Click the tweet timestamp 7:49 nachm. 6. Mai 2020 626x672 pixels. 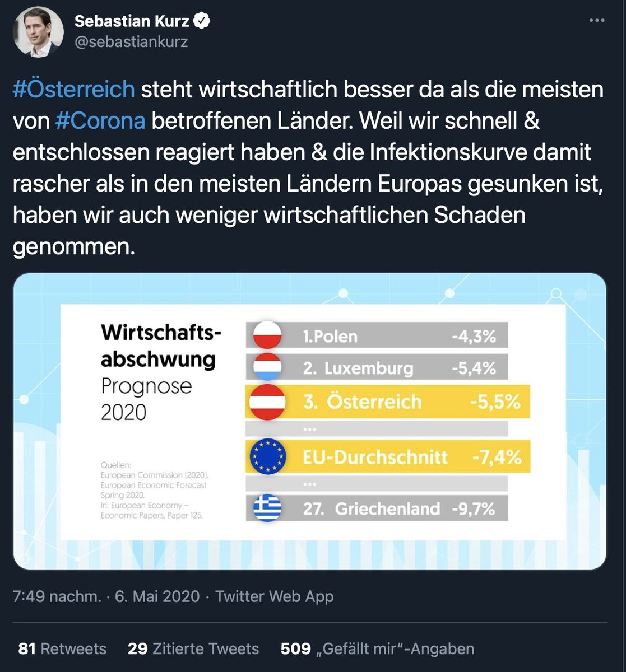click(106, 596)
